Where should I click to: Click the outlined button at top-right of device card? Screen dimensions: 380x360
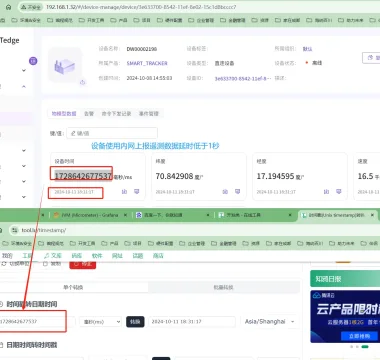click(371, 58)
